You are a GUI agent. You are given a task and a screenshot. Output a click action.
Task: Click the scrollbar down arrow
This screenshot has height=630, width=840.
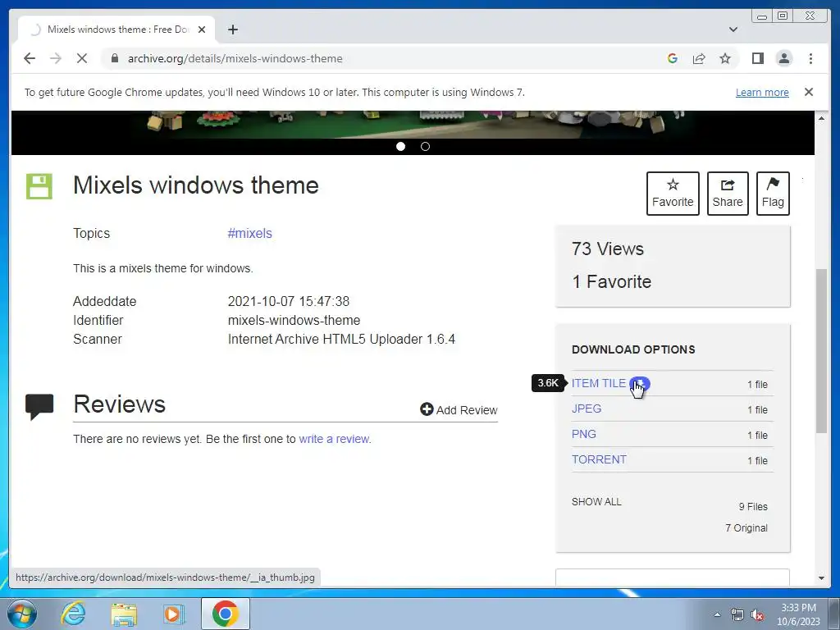coord(821,578)
